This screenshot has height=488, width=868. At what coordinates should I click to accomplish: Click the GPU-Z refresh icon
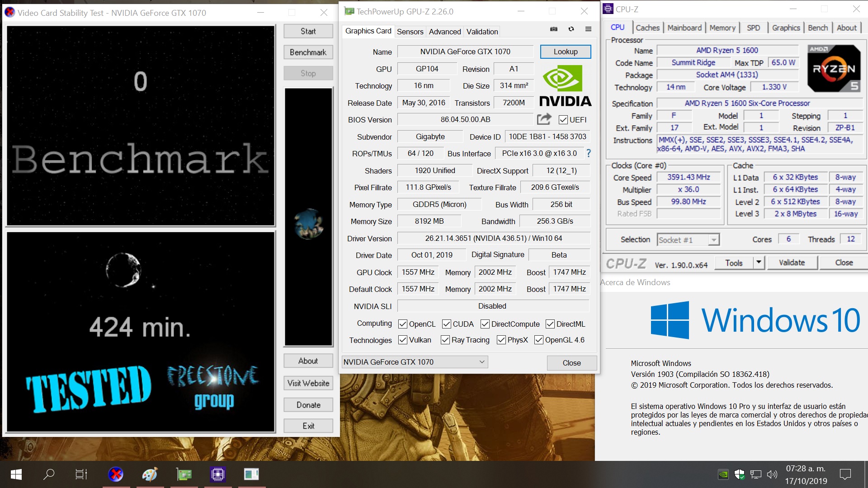coord(571,29)
